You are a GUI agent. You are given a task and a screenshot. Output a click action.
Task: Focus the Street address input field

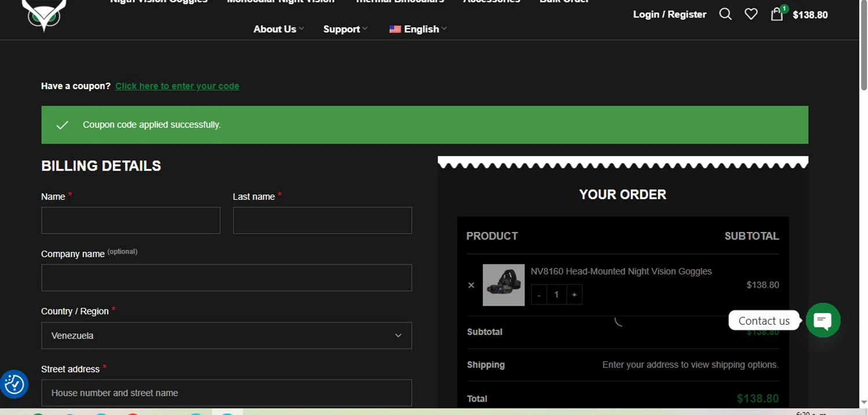click(x=226, y=393)
